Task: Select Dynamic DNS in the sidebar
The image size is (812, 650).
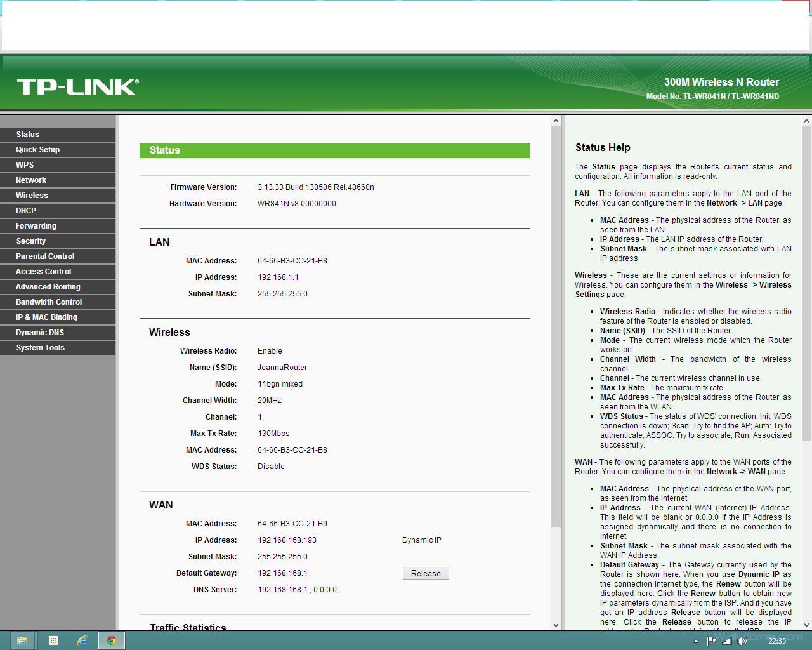Action: [x=58, y=333]
